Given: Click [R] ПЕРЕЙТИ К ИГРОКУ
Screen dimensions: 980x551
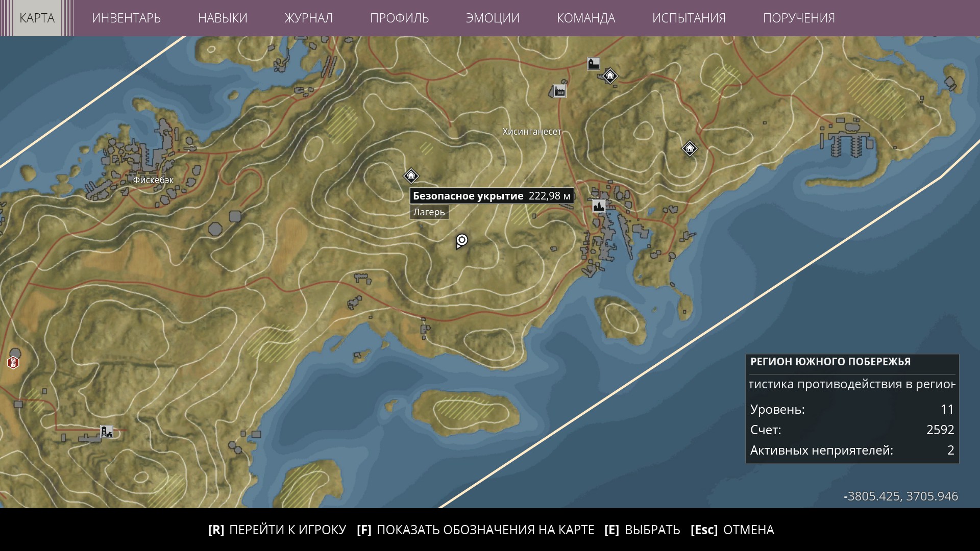Looking at the screenshot, I should coord(277,530).
